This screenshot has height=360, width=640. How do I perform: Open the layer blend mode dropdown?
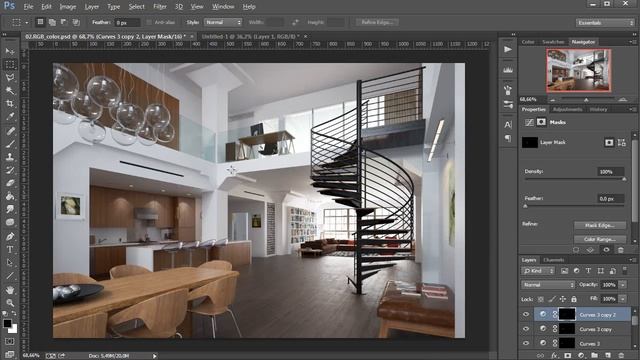(548, 285)
